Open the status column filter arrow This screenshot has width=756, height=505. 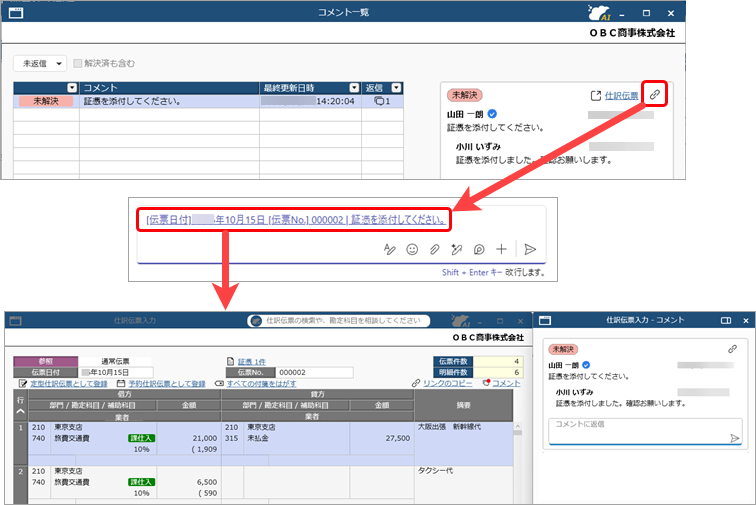(72, 87)
